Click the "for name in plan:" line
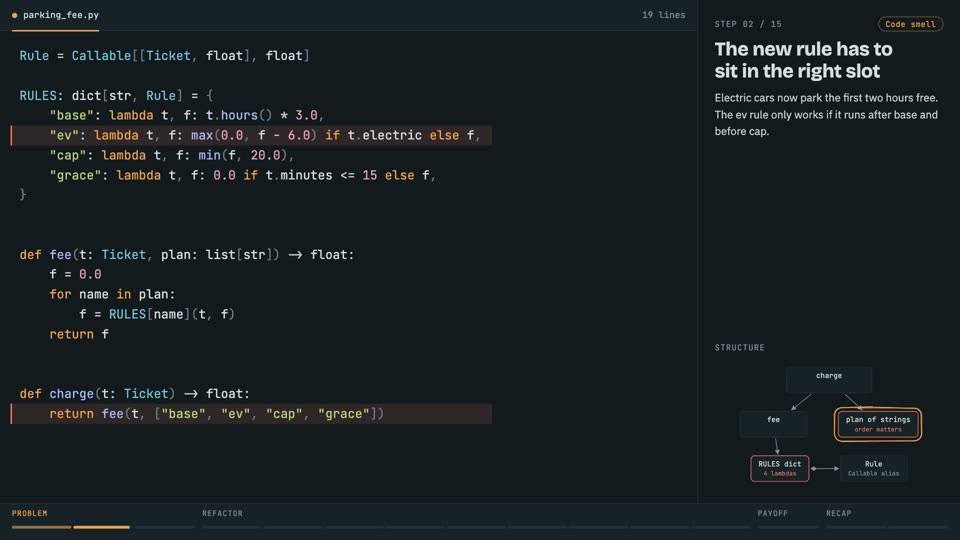The height and width of the screenshot is (540, 960). pyautogui.click(x=112, y=294)
